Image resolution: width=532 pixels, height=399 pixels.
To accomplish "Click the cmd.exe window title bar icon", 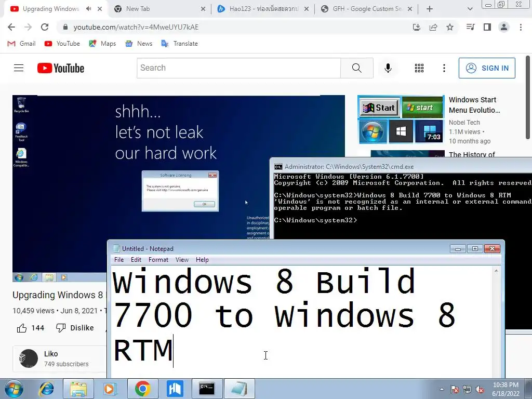I will 278,167.
